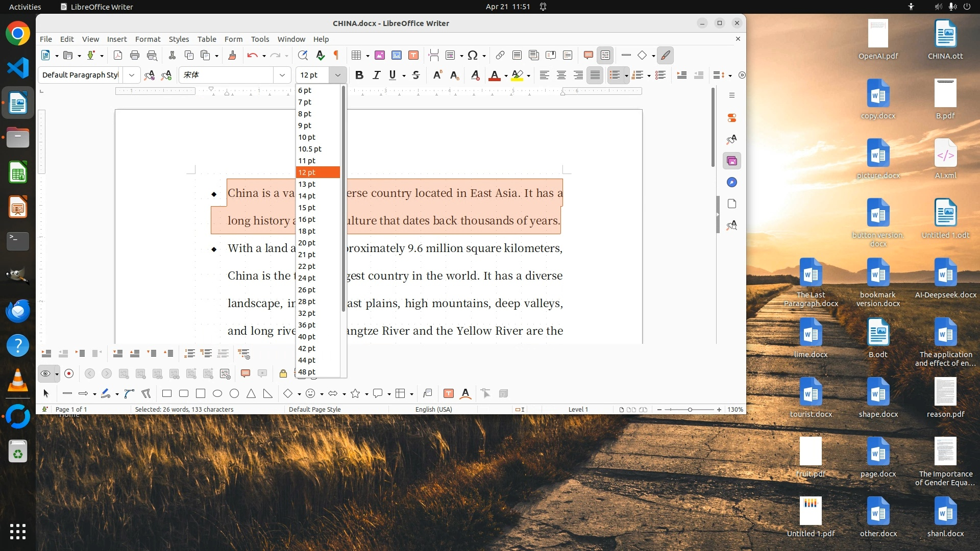
Task: Click the Insert Table grid icon
Action: pyautogui.click(x=356, y=56)
